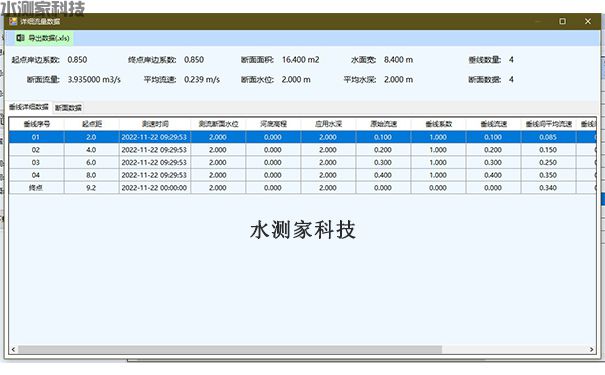Click the 垂线系数 cell in row 02
This screenshot has height=375, width=605.
pos(438,150)
